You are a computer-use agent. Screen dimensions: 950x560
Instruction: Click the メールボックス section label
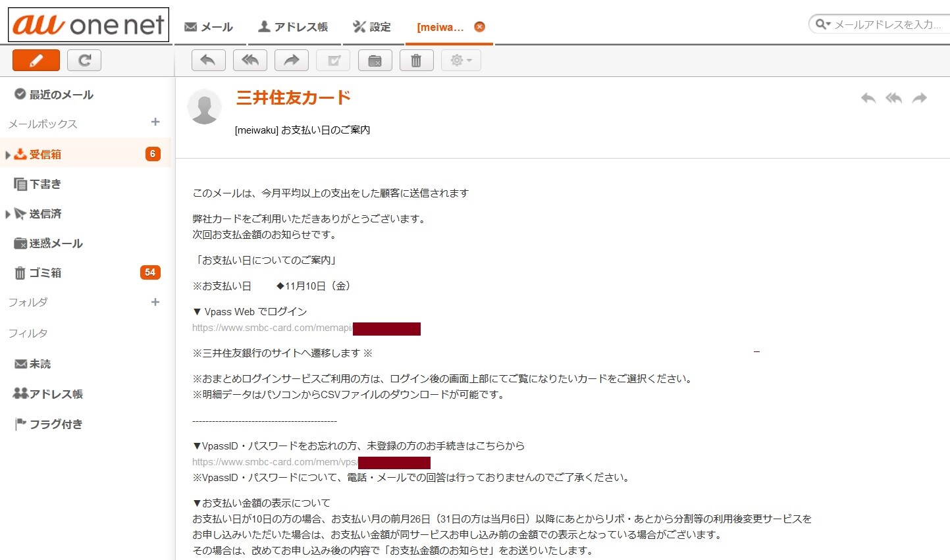pyautogui.click(x=43, y=124)
